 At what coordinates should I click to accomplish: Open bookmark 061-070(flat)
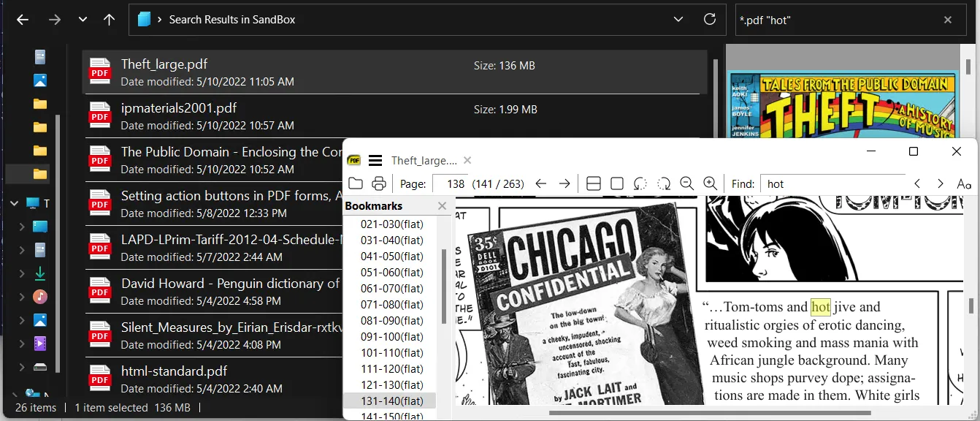[x=392, y=289]
